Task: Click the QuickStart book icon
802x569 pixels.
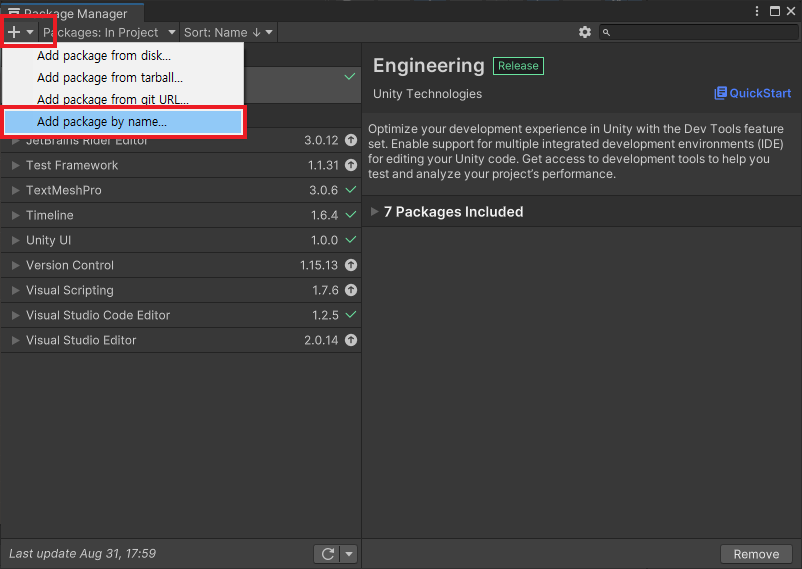Action: tap(720, 93)
